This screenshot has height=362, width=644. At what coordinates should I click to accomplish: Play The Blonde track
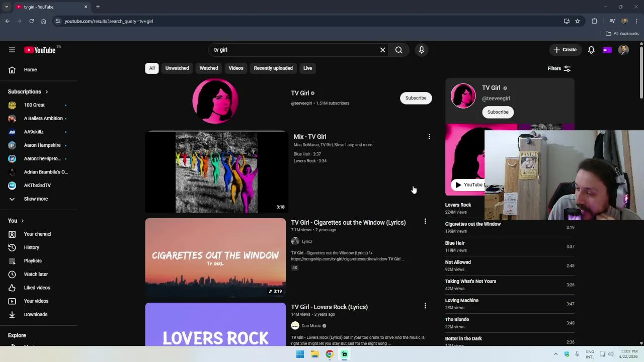(509, 323)
